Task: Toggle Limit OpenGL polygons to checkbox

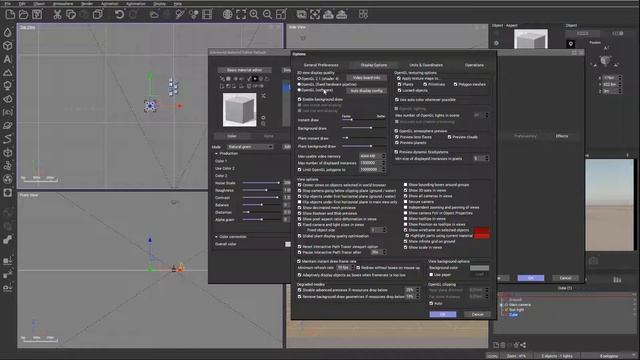Action: [x=300, y=169]
